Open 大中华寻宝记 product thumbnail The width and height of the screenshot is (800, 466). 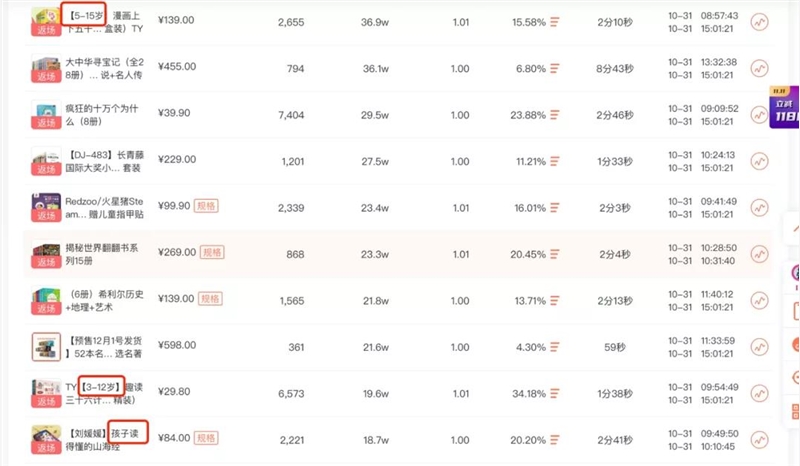tap(46, 68)
